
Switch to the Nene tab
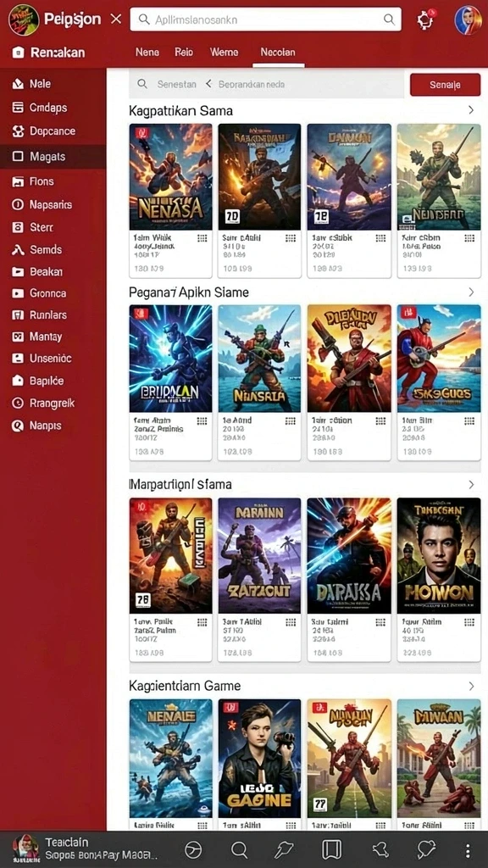point(147,52)
